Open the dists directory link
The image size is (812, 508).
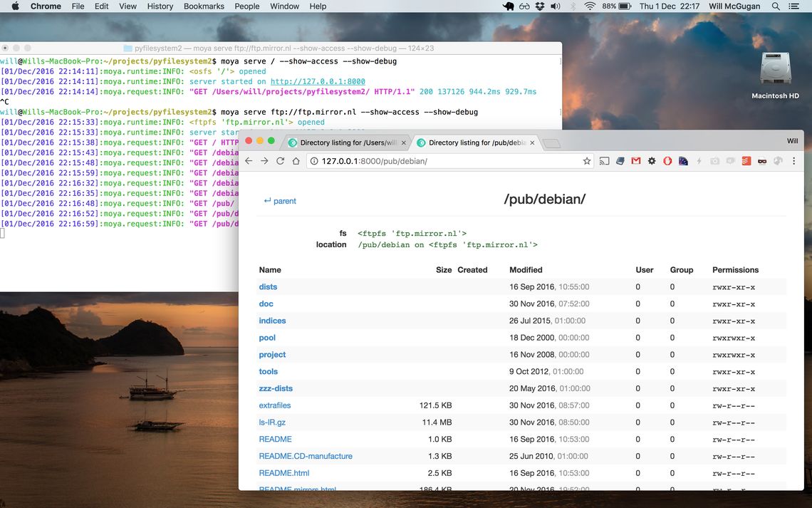click(268, 287)
